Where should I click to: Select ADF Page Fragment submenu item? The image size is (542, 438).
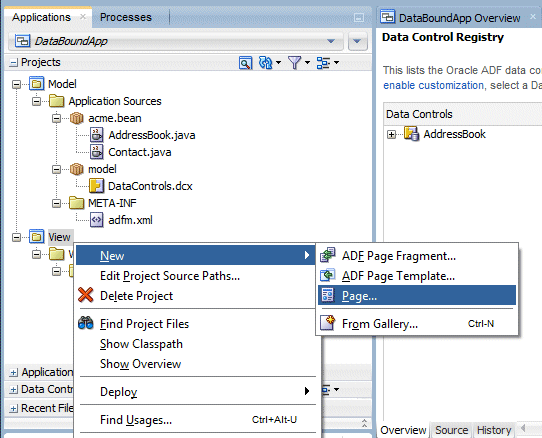pos(417,255)
